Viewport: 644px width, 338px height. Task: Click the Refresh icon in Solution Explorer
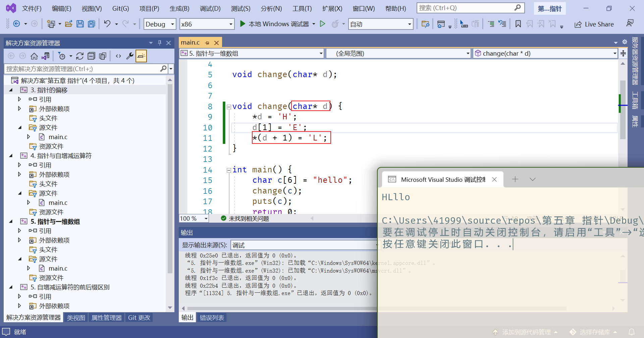point(80,56)
